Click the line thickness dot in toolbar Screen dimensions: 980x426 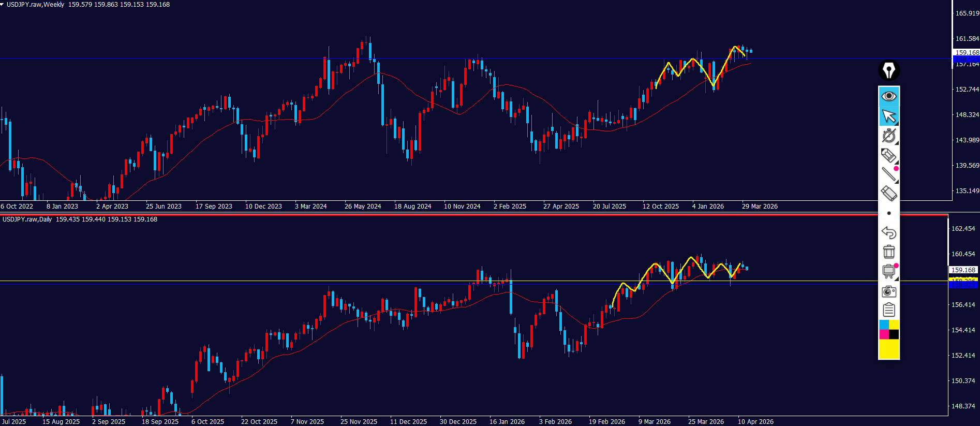tap(889, 213)
